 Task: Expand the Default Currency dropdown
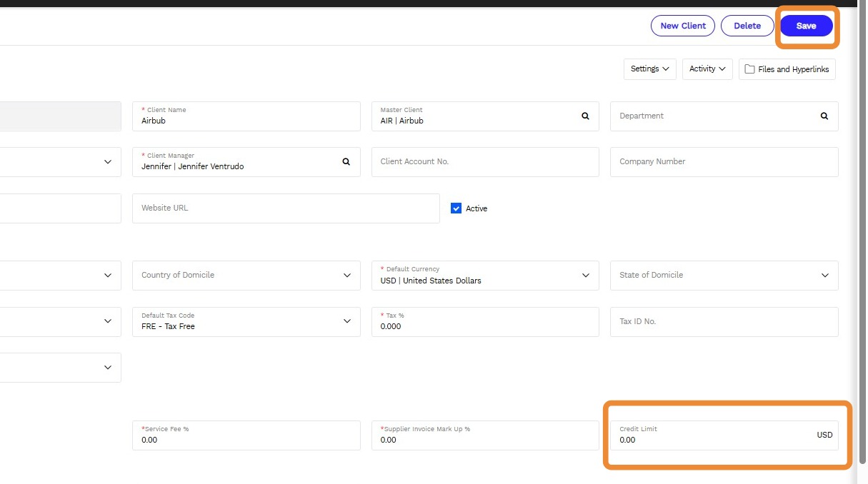[x=586, y=276]
